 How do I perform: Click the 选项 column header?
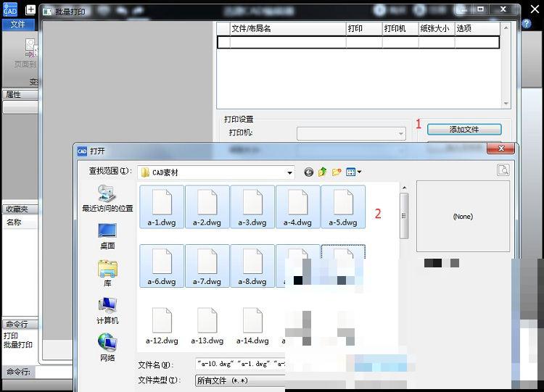pyautogui.click(x=477, y=28)
